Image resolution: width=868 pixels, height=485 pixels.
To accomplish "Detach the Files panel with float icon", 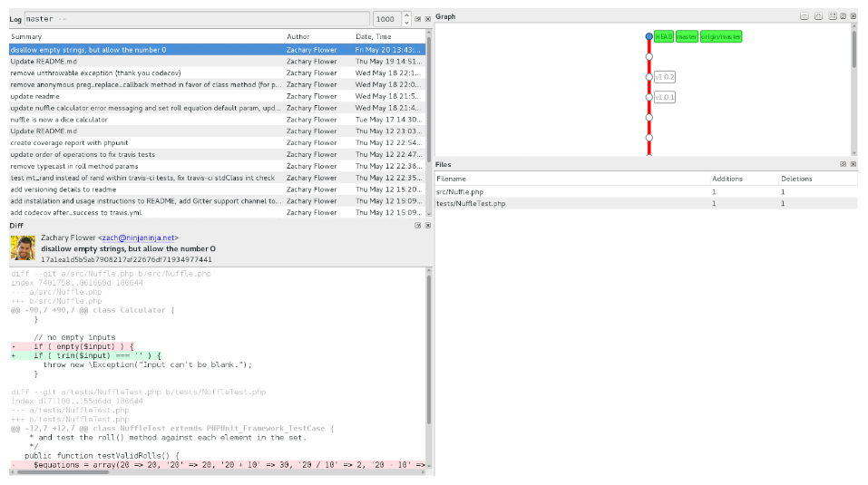I will (x=843, y=164).
